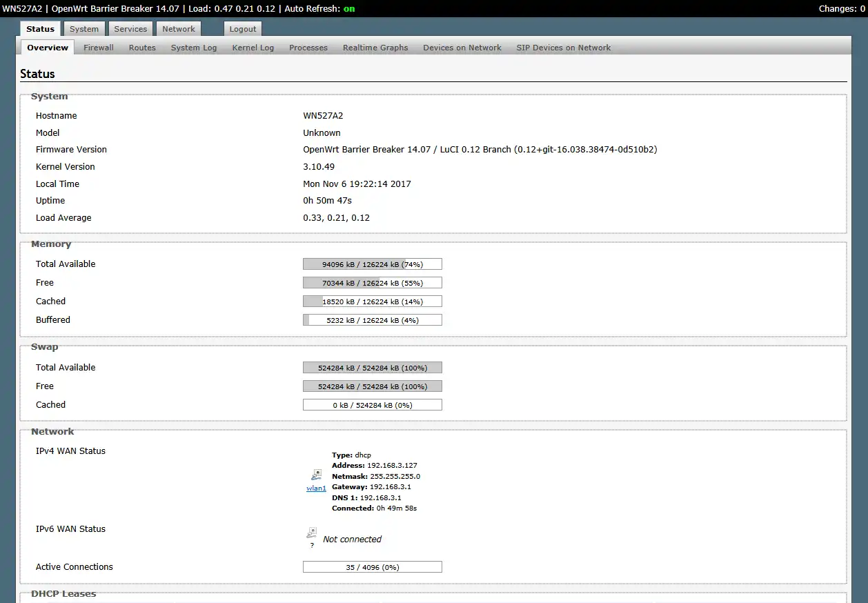Click load average value 0.33, 0.21, 0.12
868x603 pixels.
[x=337, y=218]
